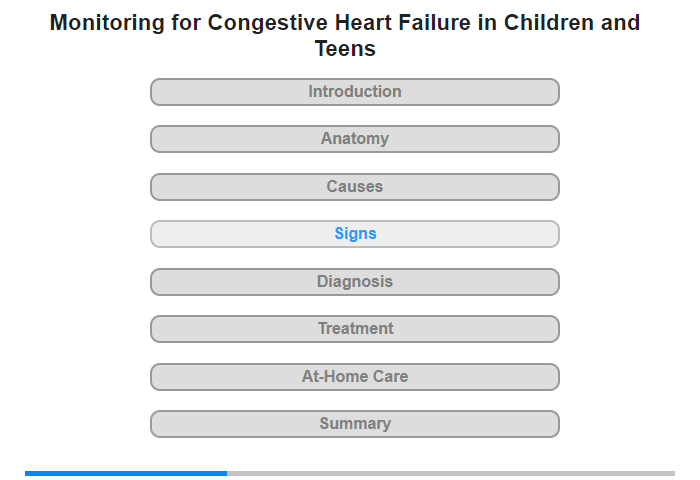
Task: Click the Causes label text
Action: (x=355, y=186)
